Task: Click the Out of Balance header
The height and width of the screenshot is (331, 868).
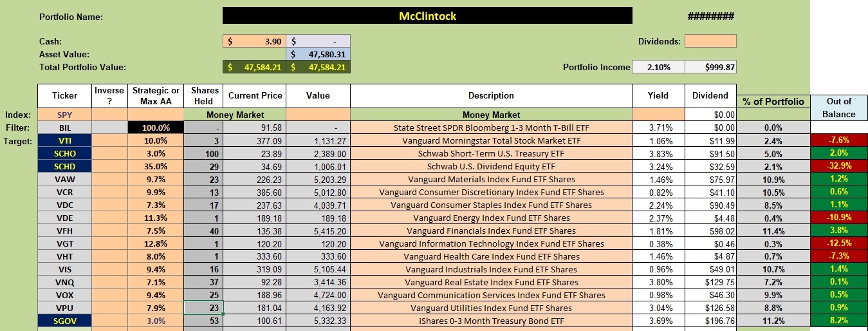Action: [x=839, y=108]
